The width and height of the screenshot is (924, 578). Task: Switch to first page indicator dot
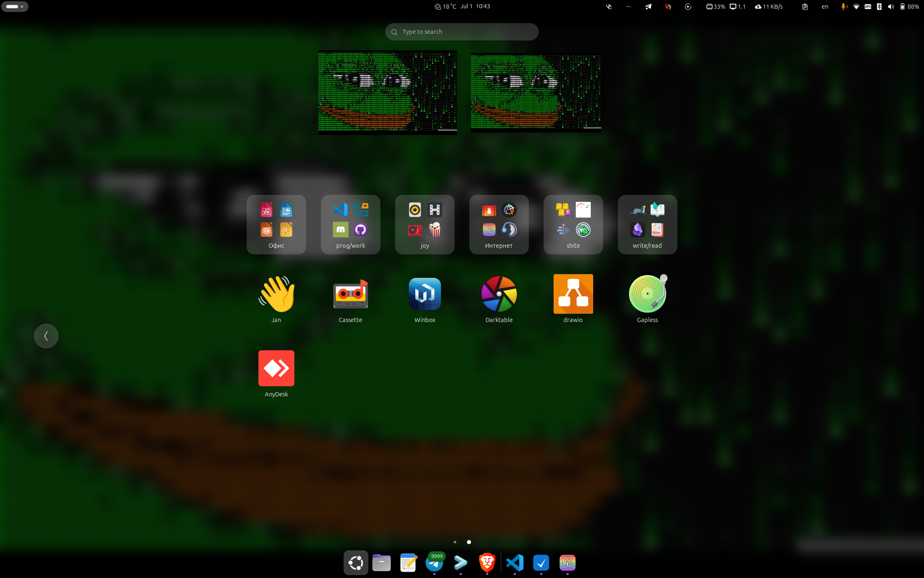(x=455, y=542)
